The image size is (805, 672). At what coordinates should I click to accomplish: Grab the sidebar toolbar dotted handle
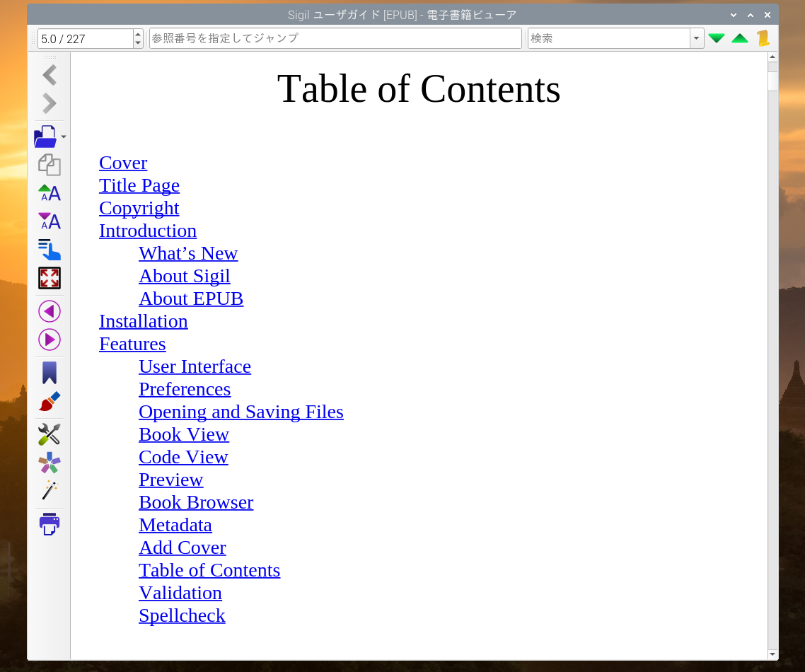50,57
